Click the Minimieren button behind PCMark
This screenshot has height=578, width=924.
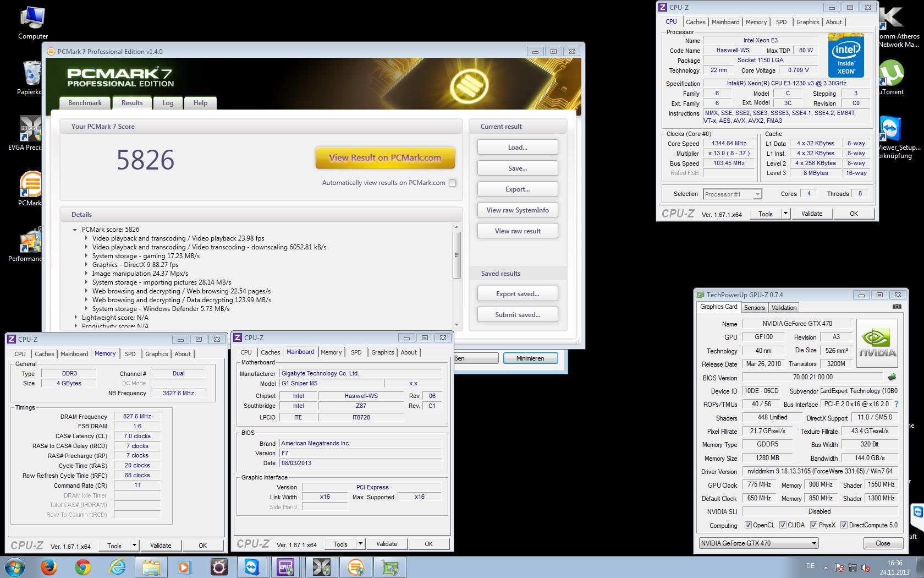(530, 358)
